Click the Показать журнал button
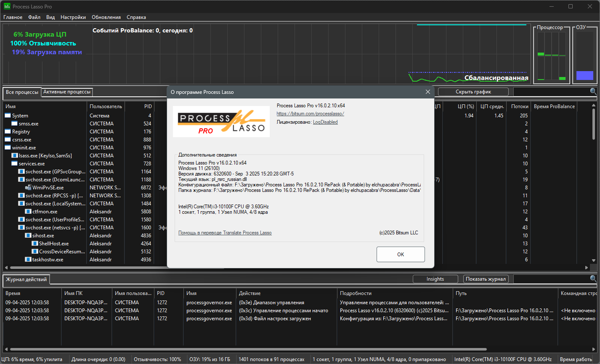The height and width of the screenshot is (364, 600). 486,279
